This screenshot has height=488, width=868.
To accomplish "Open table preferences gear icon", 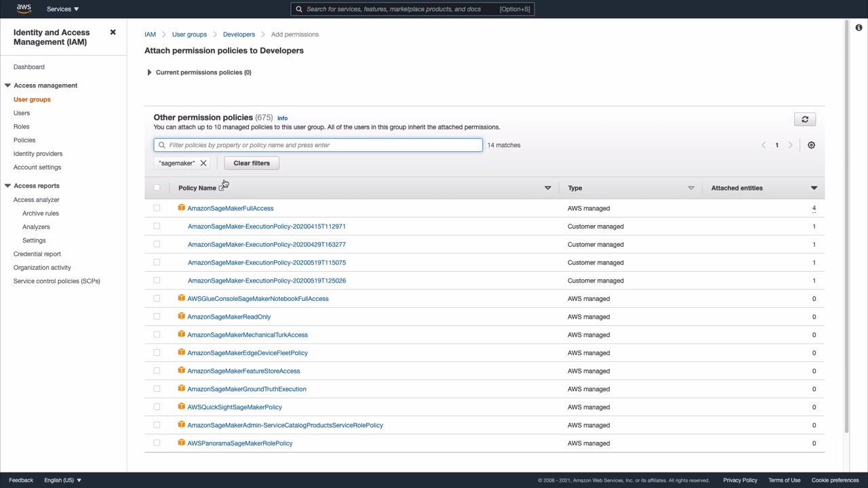I will pyautogui.click(x=811, y=145).
